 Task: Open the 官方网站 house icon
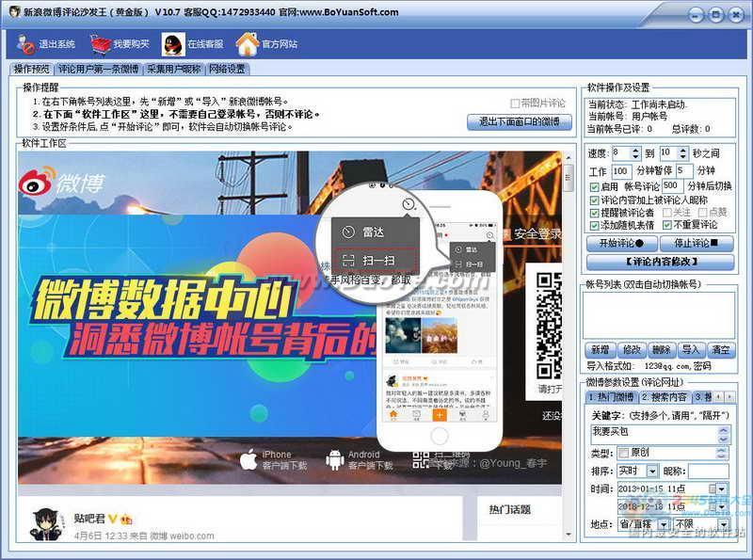248,44
